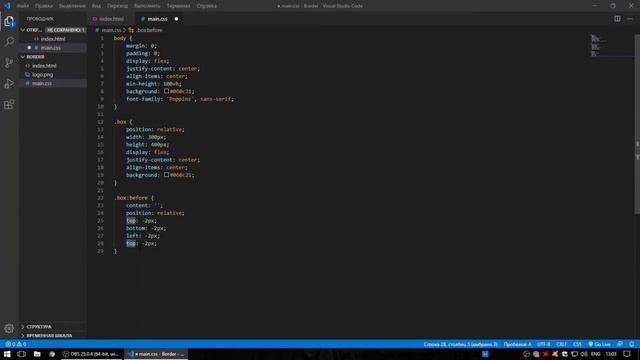Open logo.png in BORDER folder

[42, 75]
